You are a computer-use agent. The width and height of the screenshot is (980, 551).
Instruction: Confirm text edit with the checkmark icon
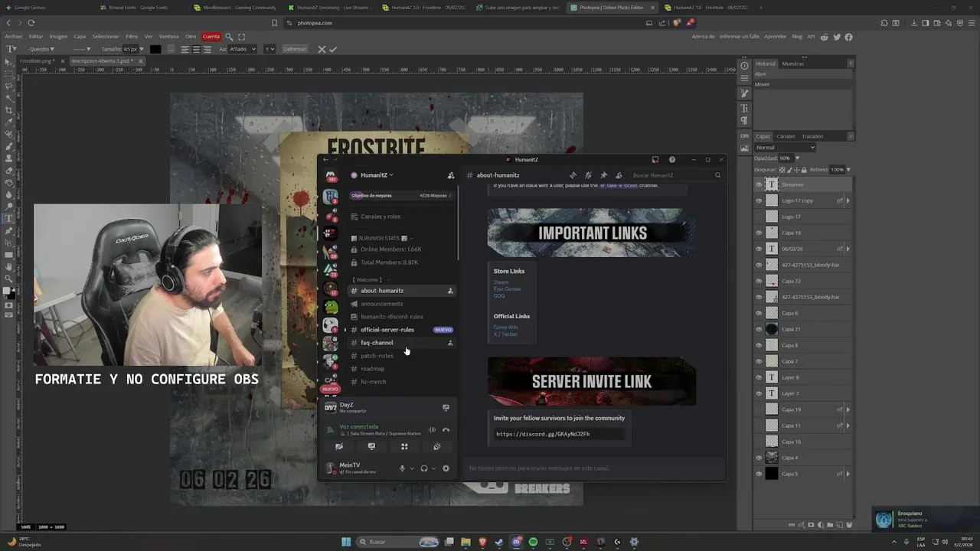(332, 49)
